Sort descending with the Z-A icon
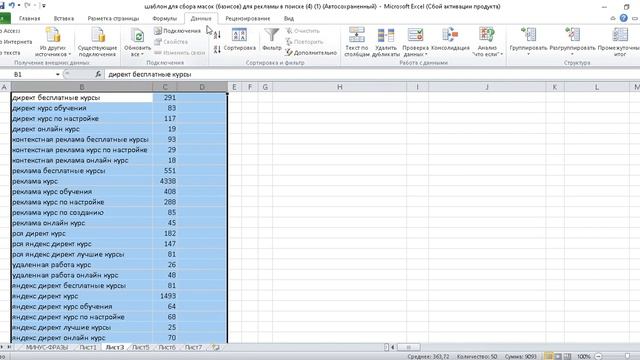 click(217, 49)
